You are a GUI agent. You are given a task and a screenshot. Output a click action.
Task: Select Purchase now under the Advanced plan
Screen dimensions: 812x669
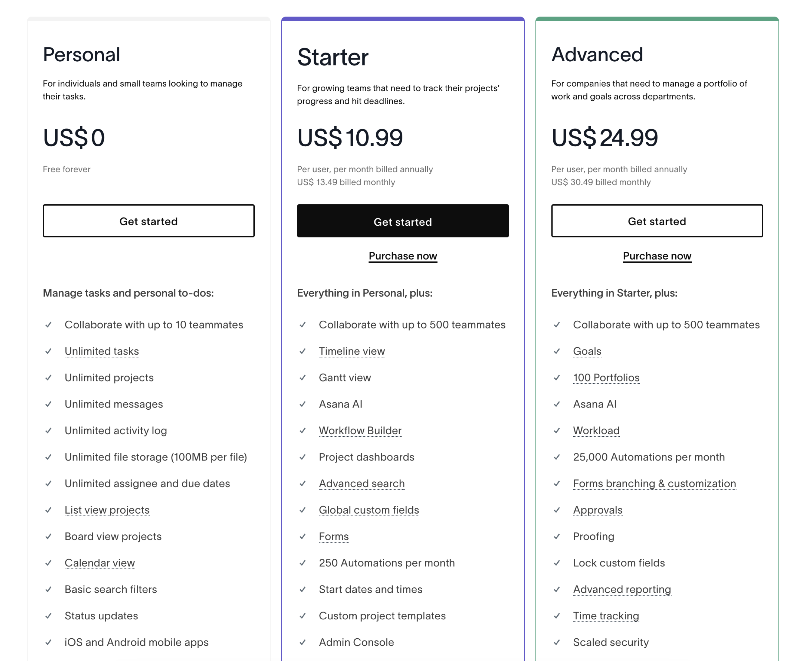pos(657,255)
